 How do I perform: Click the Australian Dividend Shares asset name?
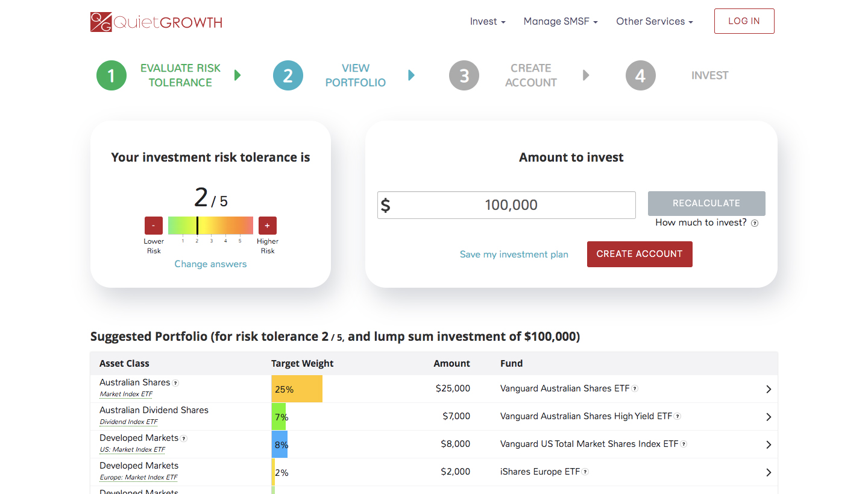[x=154, y=410]
